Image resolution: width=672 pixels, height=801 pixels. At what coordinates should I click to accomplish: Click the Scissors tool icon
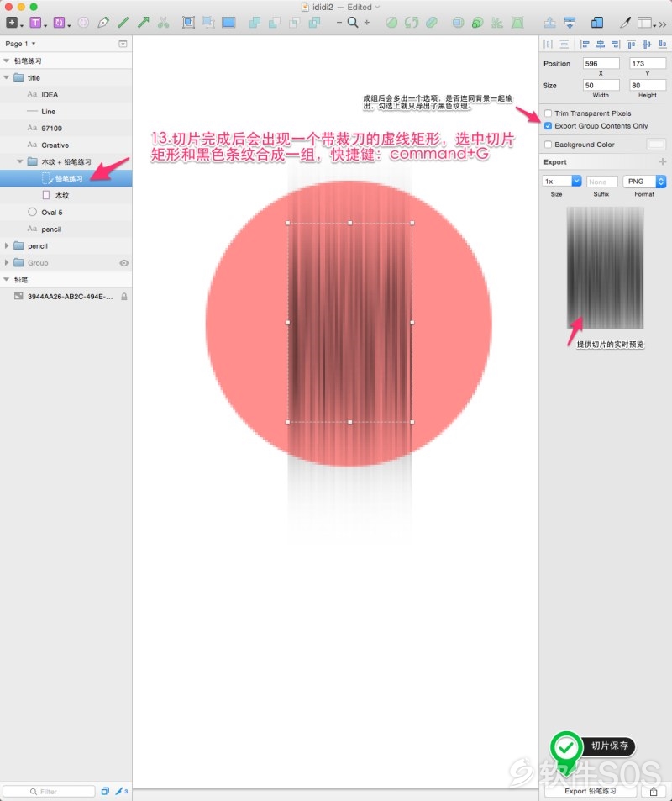click(164, 23)
